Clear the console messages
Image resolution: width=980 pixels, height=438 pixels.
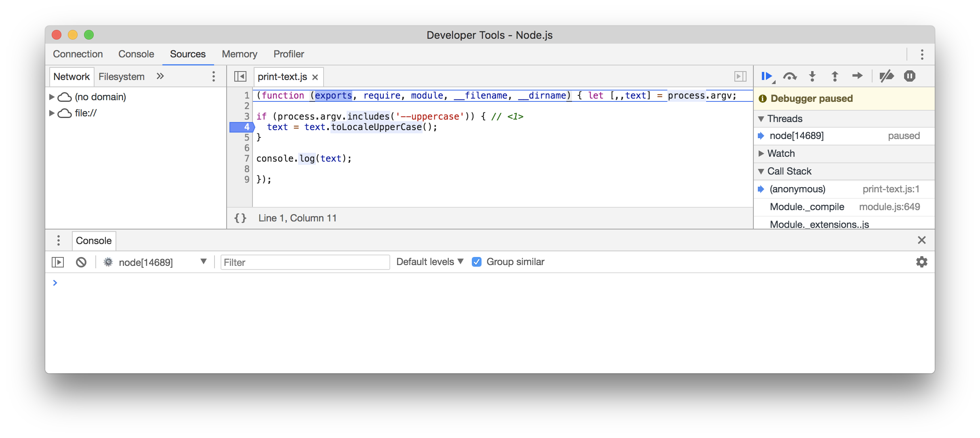coord(81,262)
